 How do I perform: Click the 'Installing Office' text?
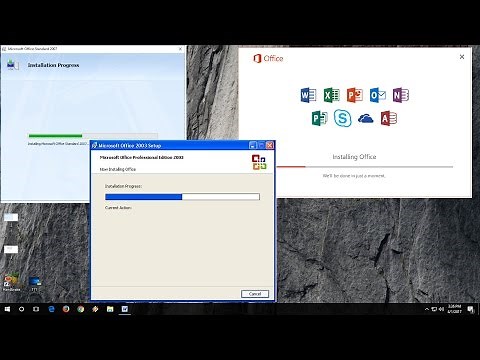(x=354, y=157)
